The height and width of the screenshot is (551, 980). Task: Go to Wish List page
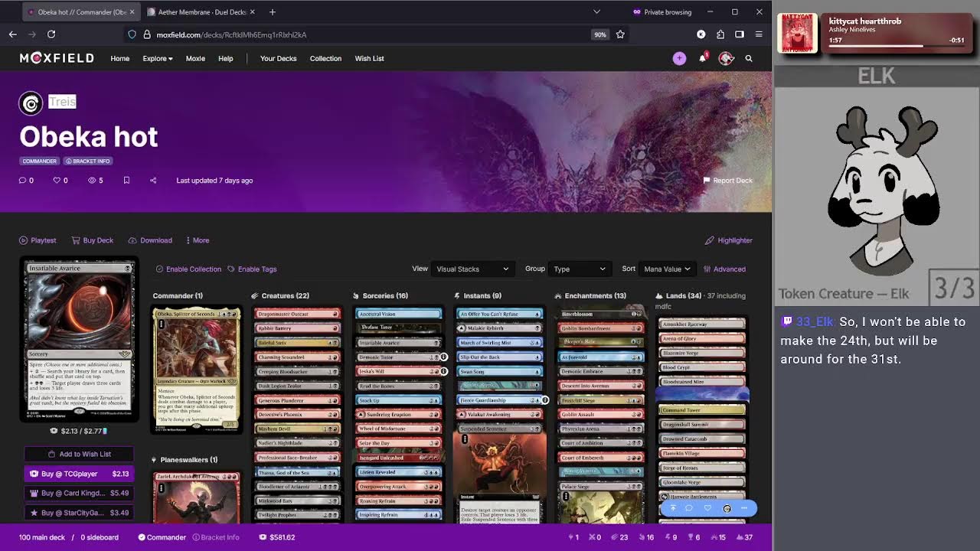[x=369, y=58]
